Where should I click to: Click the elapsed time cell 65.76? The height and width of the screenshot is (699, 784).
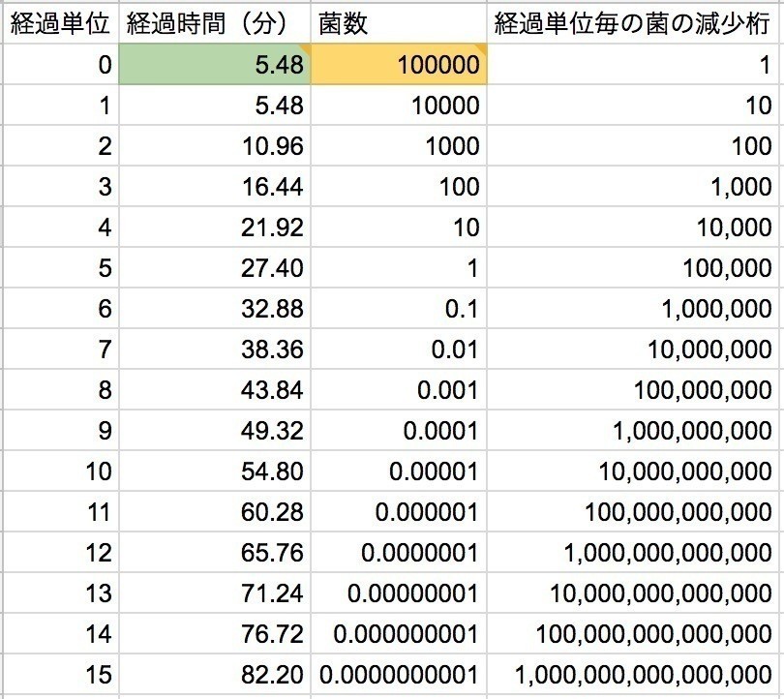(x=215, y=553)
